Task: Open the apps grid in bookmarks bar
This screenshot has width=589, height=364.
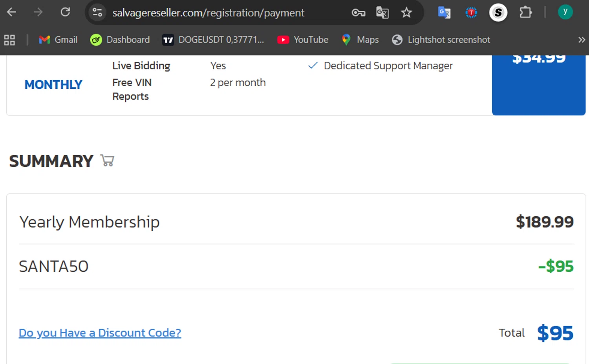Action: 9,40
